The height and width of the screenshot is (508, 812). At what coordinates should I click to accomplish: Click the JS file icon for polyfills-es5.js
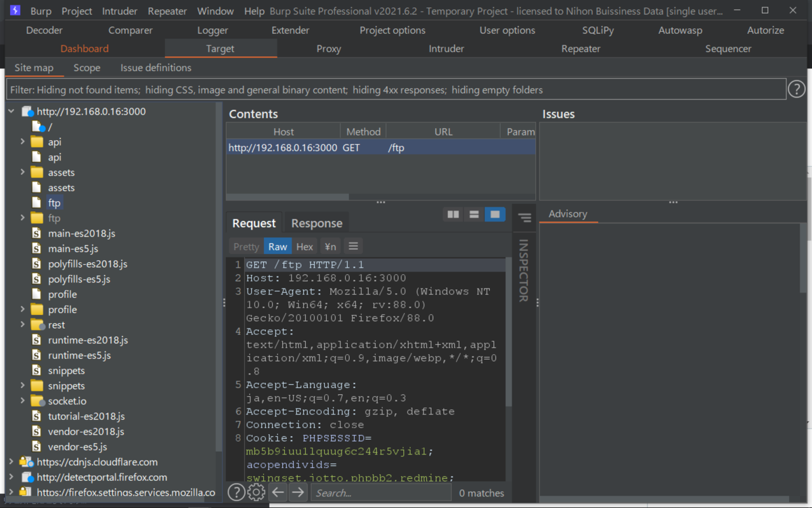pyautogui.click(x=37, y=279)
